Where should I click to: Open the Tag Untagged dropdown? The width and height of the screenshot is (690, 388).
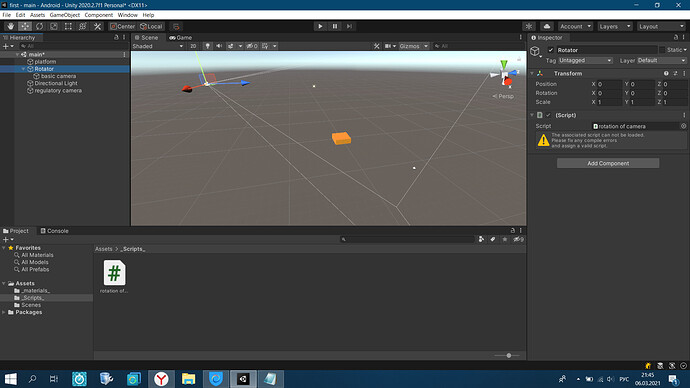point(585,60)
